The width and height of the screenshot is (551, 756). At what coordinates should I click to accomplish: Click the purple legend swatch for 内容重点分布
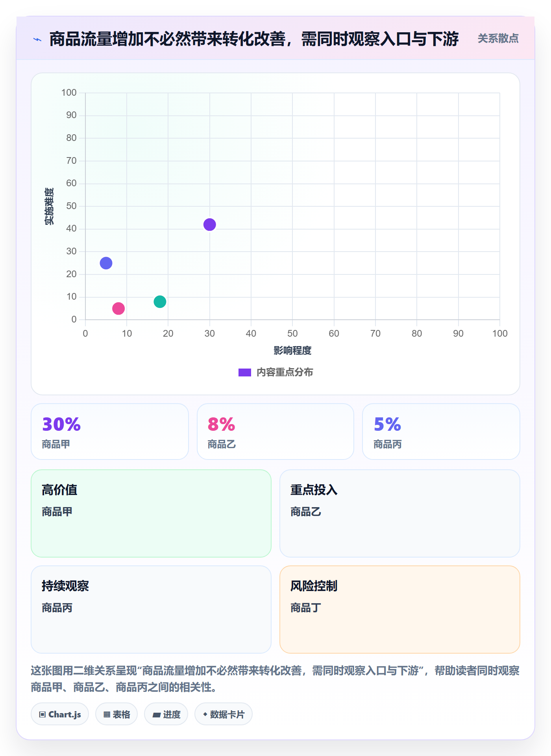point(244,372)
